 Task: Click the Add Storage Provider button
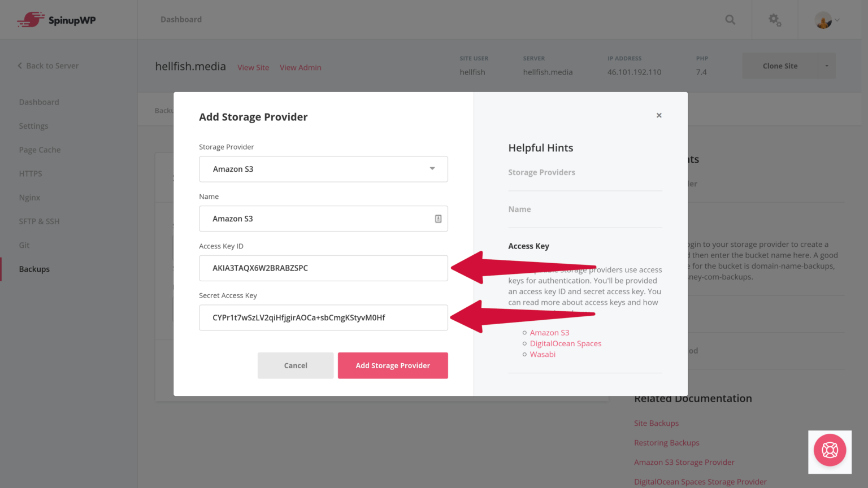pos(393,365)
